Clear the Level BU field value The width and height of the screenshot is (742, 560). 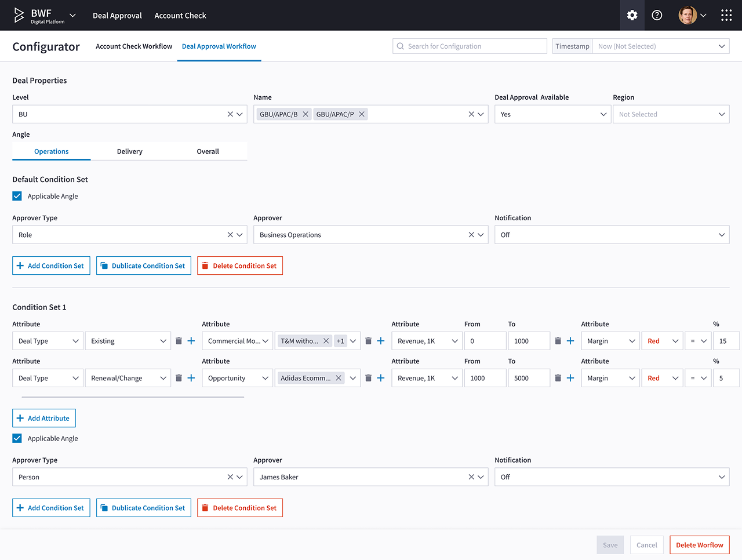[x=230, y=114]
